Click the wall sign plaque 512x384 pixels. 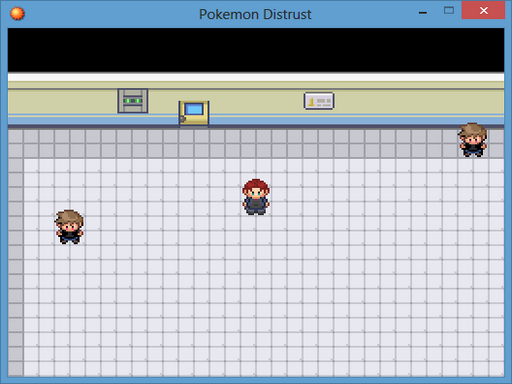[319, 101]
